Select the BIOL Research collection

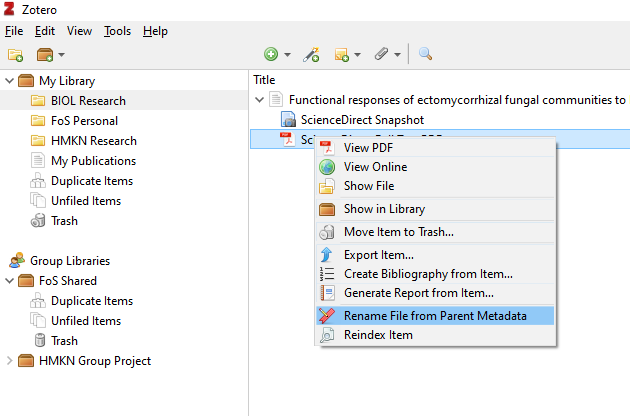88,101
